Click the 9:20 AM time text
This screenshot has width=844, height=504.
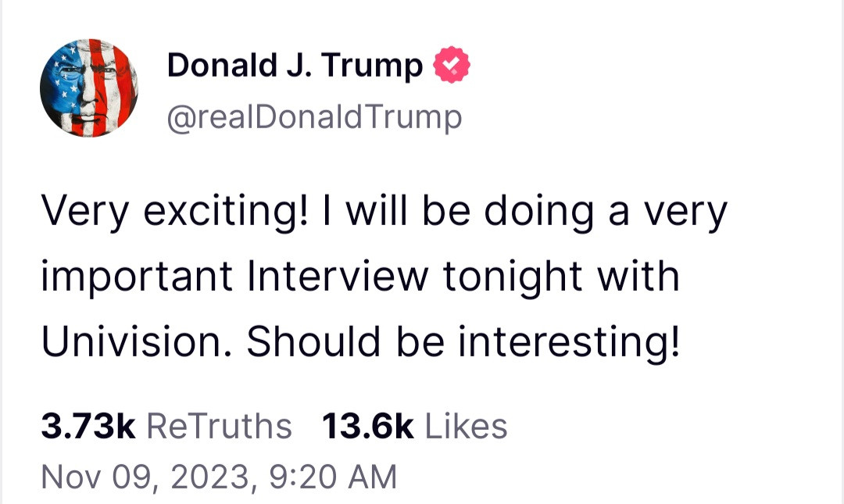pyautogui.click(x=332, y=477)
